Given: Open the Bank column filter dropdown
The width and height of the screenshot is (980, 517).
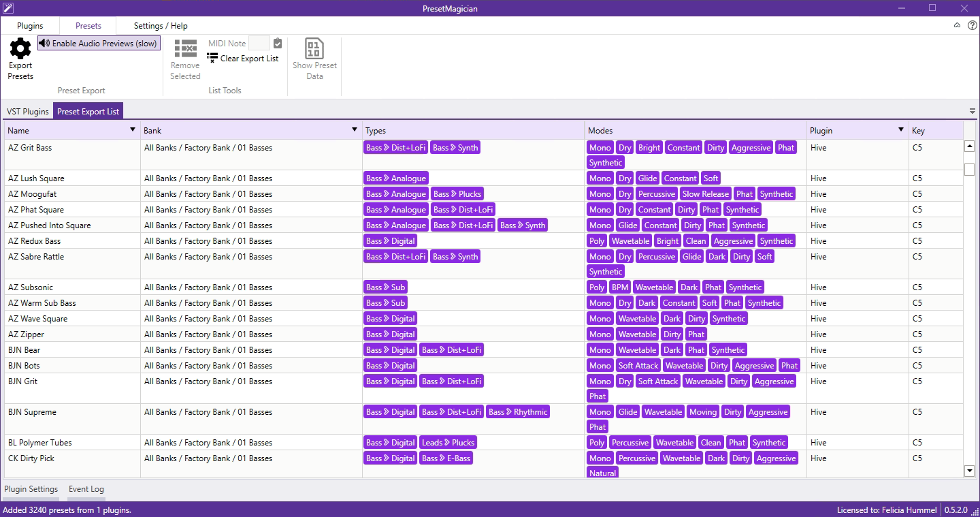Looking at the screenshot, I should click(x=355, y=129).
